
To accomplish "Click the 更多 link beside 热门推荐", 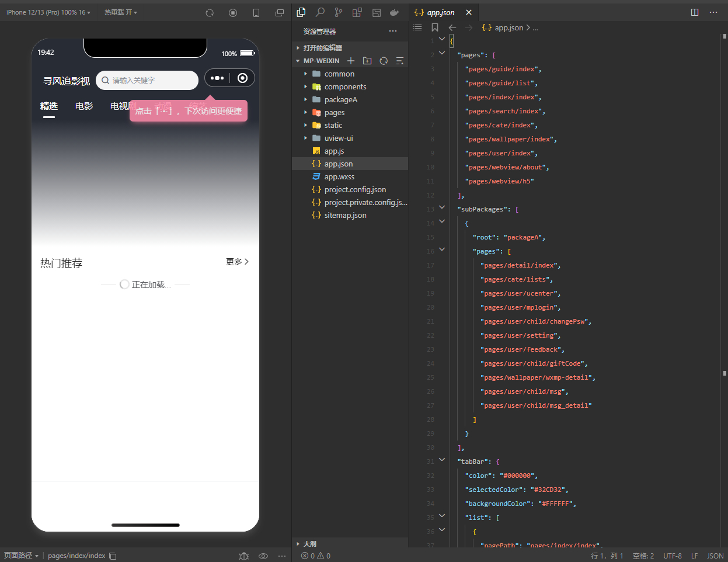I will 237,262.
